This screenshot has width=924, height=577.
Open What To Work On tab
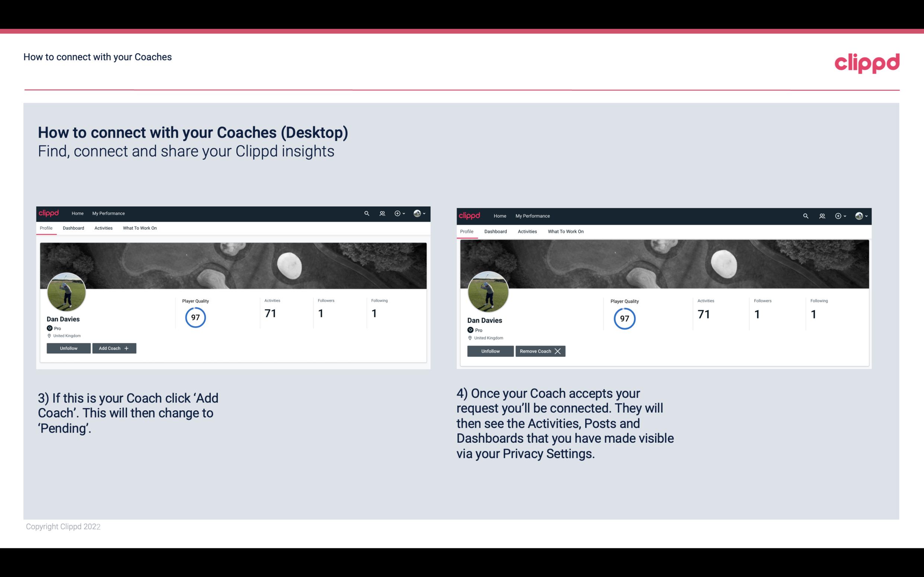pyautogui.click(x=139, y=228)
